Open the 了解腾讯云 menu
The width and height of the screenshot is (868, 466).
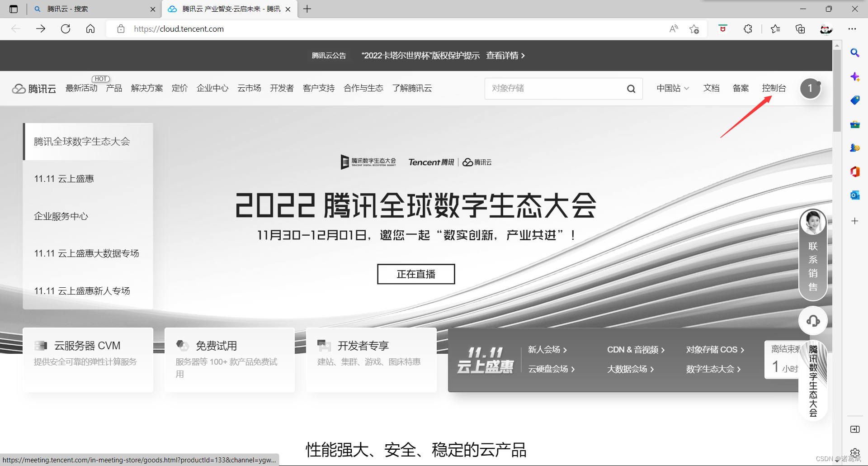pos(412,88)
